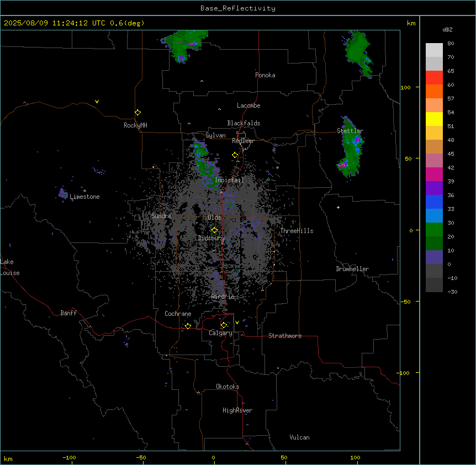Click the Vulcan town label

click(299, 437)
